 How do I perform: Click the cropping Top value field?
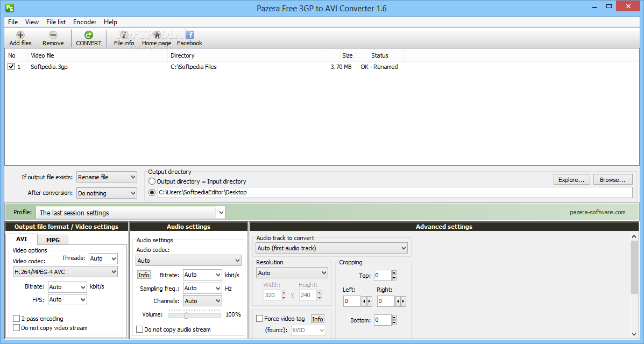[383, 276]
